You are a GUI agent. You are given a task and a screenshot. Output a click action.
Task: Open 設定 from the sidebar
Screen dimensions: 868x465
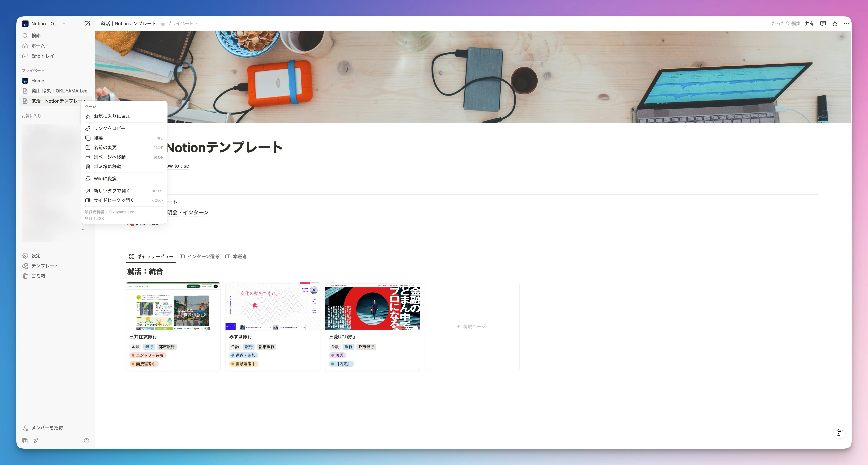(x=35, y=256)
